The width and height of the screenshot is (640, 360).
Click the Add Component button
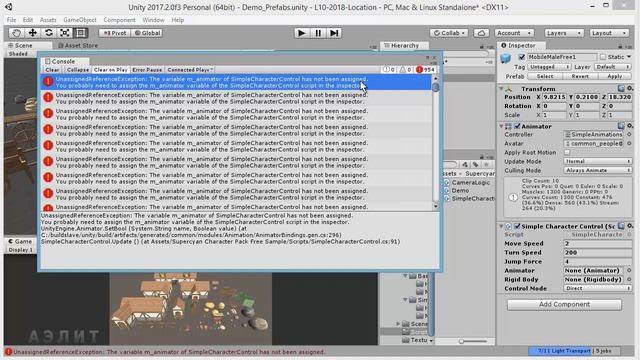[x=564, y=304]
